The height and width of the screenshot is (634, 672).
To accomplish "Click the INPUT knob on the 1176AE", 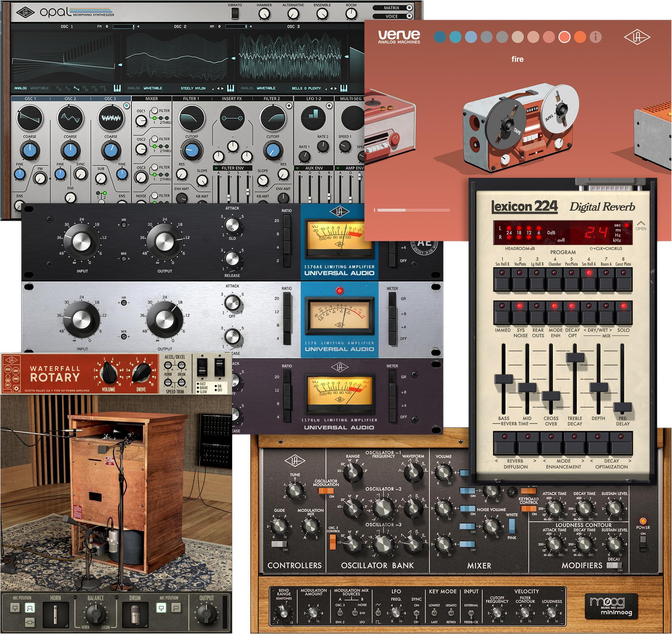I will [x=82, y=241].
